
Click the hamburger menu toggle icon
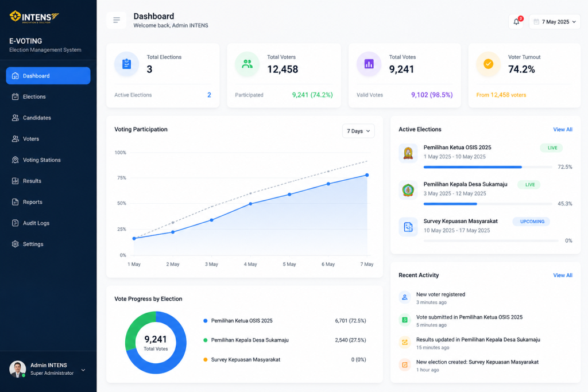(116, 20)
